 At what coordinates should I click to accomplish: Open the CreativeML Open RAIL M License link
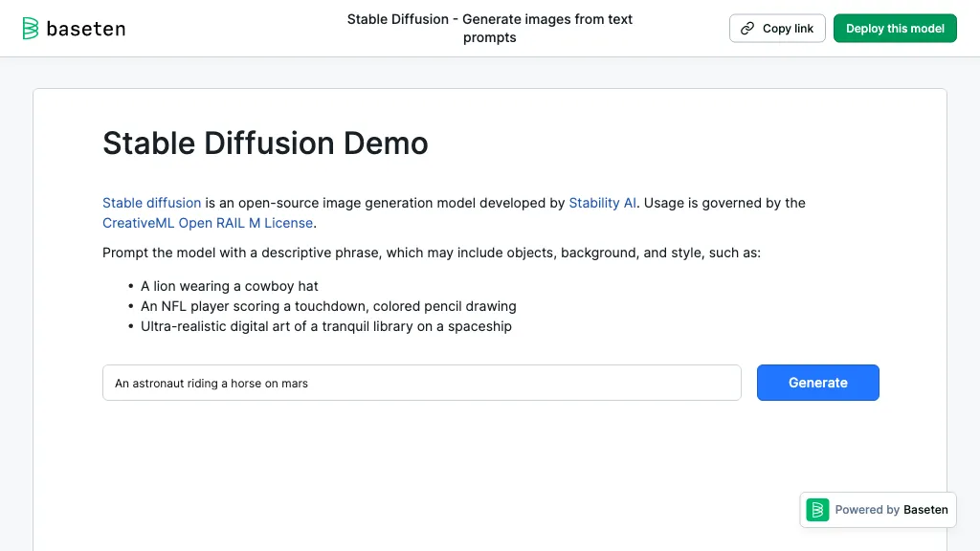point(208,223)
